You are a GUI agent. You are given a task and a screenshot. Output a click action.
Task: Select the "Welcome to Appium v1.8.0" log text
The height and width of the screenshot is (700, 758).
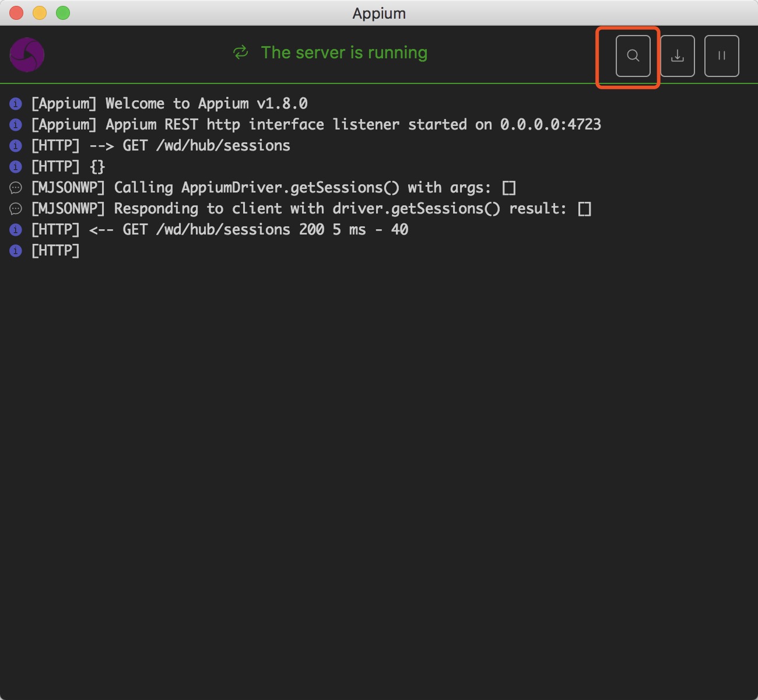206,104
